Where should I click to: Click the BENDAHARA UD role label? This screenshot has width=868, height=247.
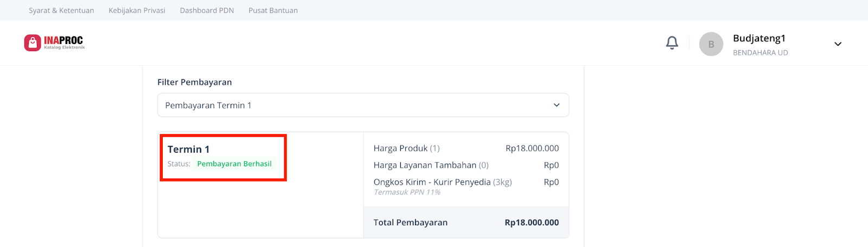760,53
